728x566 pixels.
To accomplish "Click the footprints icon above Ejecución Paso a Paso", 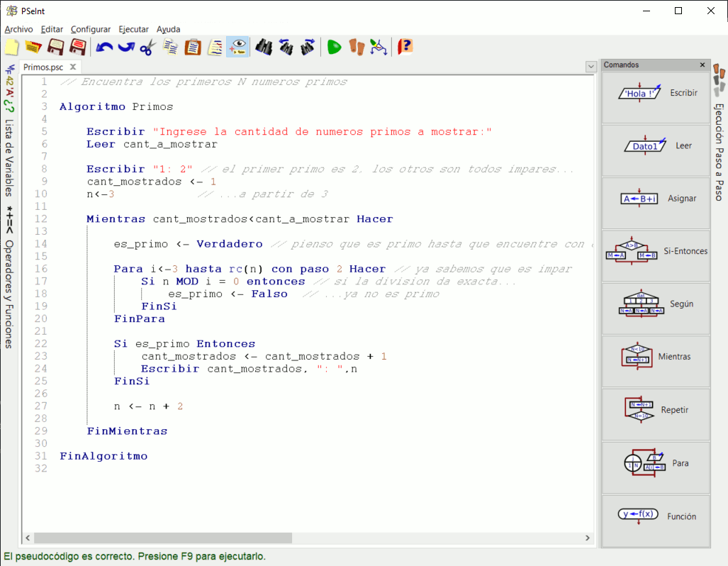I will point(719,81).
